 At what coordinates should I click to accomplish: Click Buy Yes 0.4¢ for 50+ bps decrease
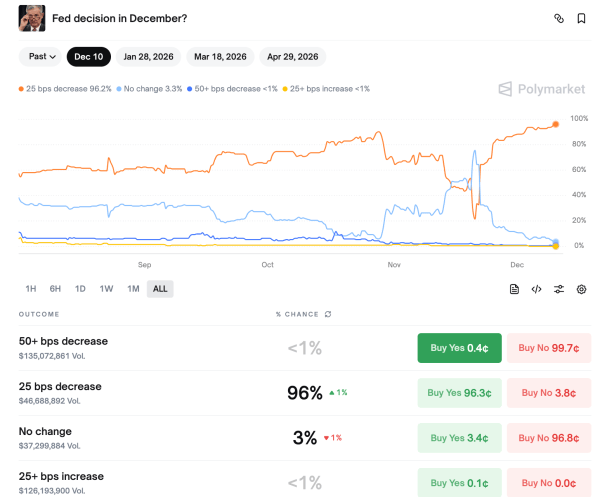tap(458, 348)
